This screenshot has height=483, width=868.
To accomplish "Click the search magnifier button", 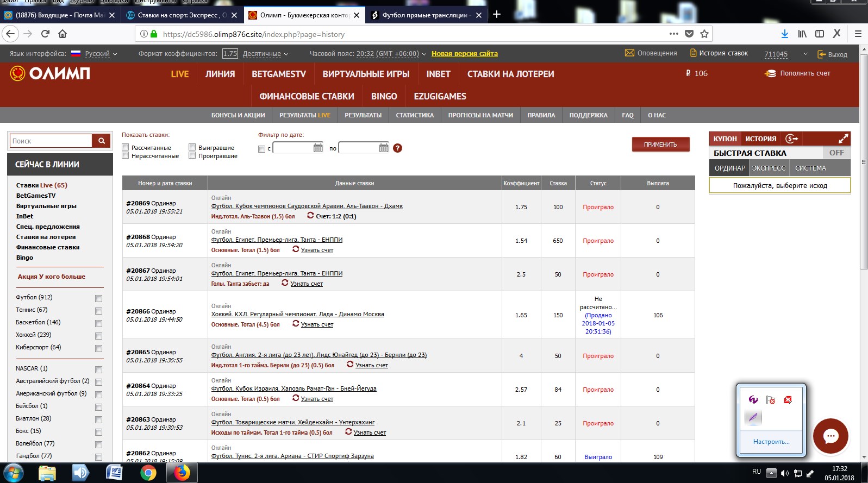I will pos(101,141).
